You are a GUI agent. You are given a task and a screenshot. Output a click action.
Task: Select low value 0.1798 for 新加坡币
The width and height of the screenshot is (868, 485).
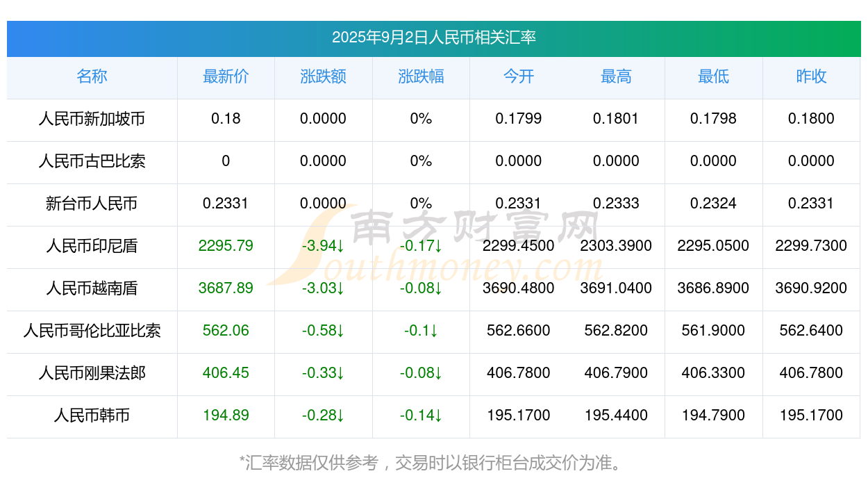pyautogui.click(x=713, y=119)
